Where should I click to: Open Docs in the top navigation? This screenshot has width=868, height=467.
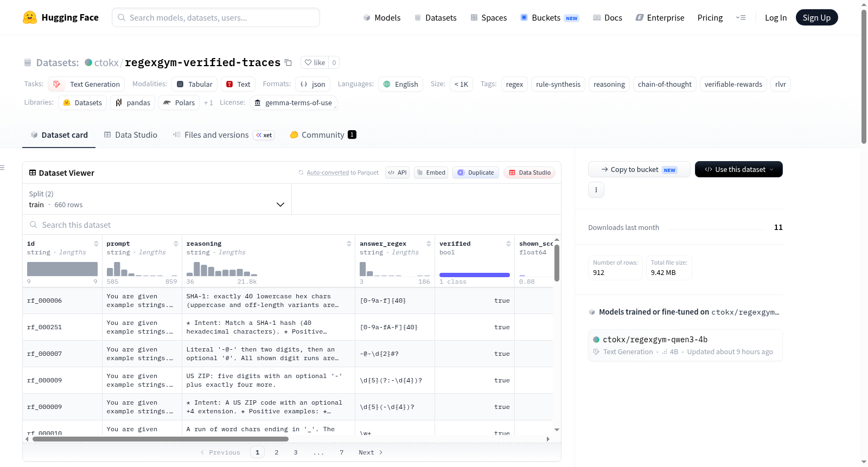608,17
